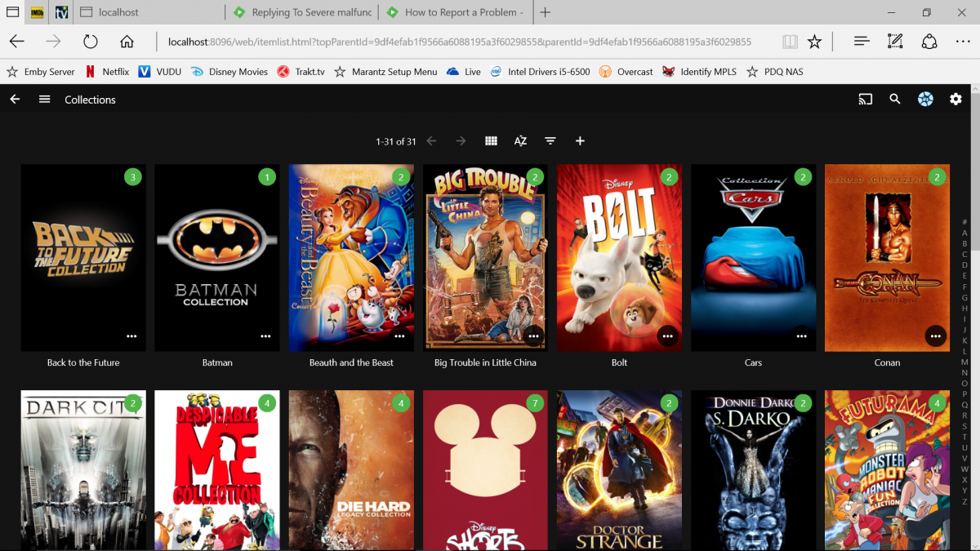Image resolution: width=980 pixels, height=551 pixels.
Task: Open the A-Z sort options
Action: coord(520,141)
